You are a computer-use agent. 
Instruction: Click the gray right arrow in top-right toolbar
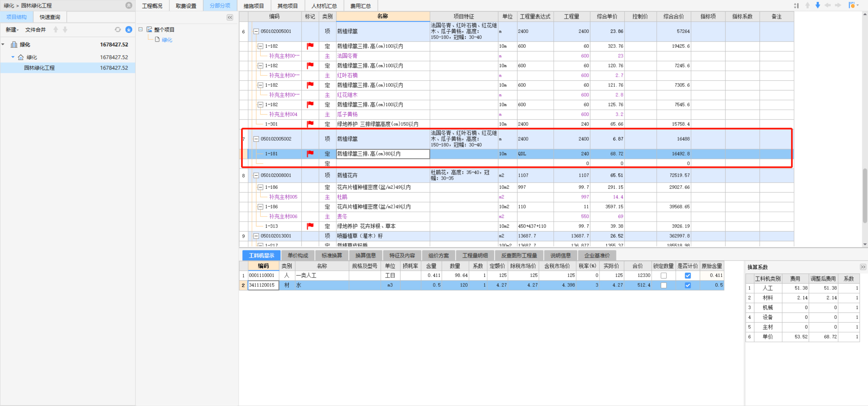coord(838,5)
